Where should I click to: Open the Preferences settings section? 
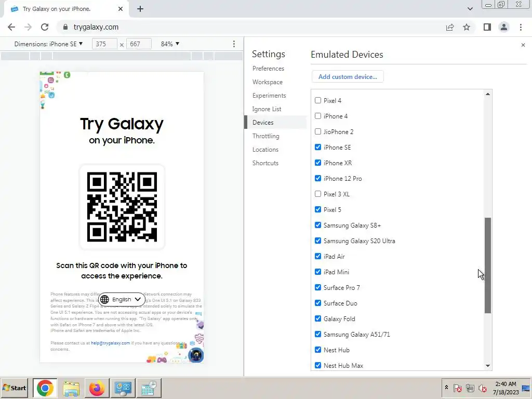[x=268, y=69]
